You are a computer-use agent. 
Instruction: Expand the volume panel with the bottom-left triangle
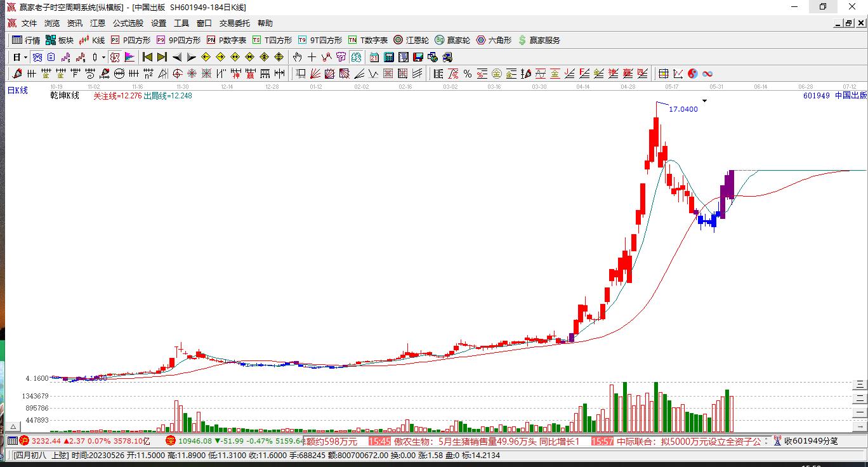point(12,427)
